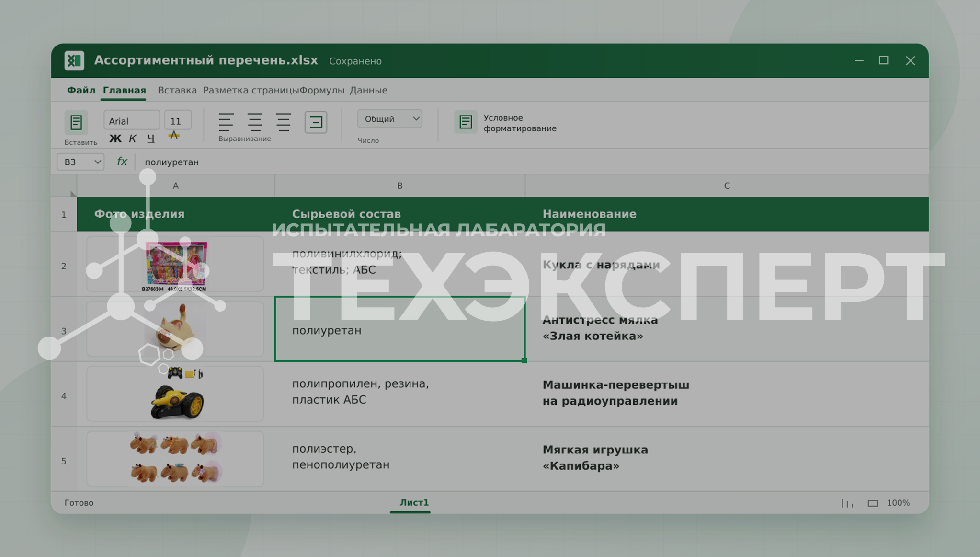Toggle underline Ч formatting
This screenshot has width=980, height=557.
click(151, 139)
